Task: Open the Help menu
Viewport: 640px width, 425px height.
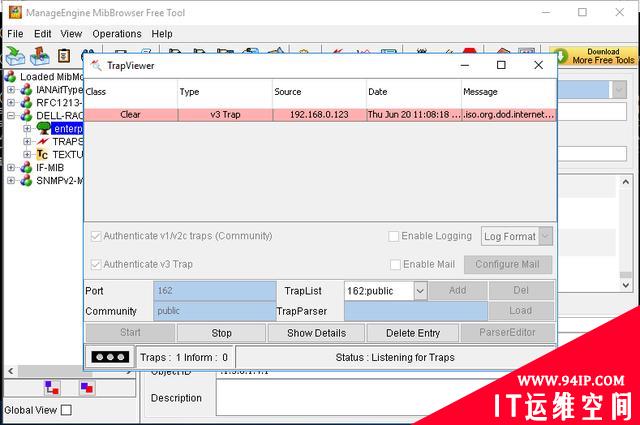Action: (x=162, y=33)
